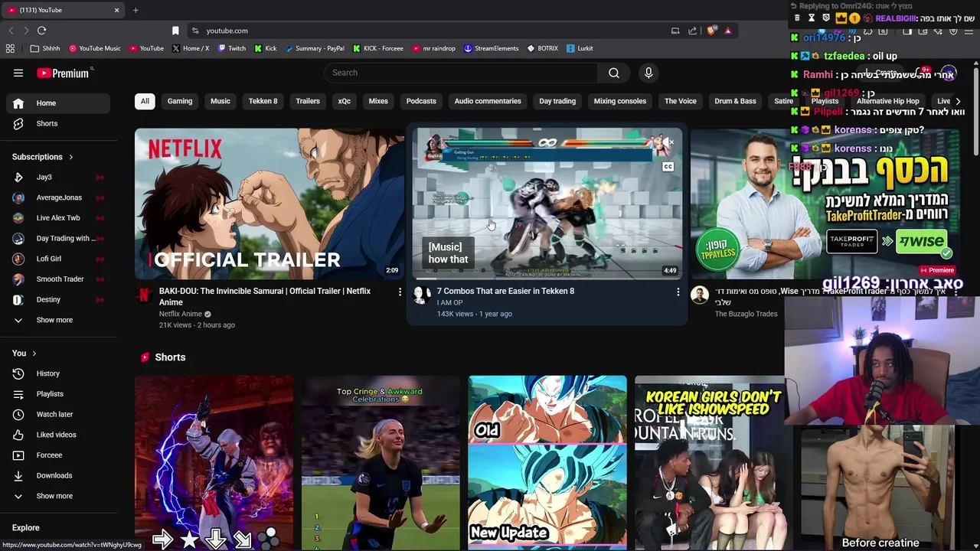
Task: Open the StreamElements bookmark
Action: point(491,48)
